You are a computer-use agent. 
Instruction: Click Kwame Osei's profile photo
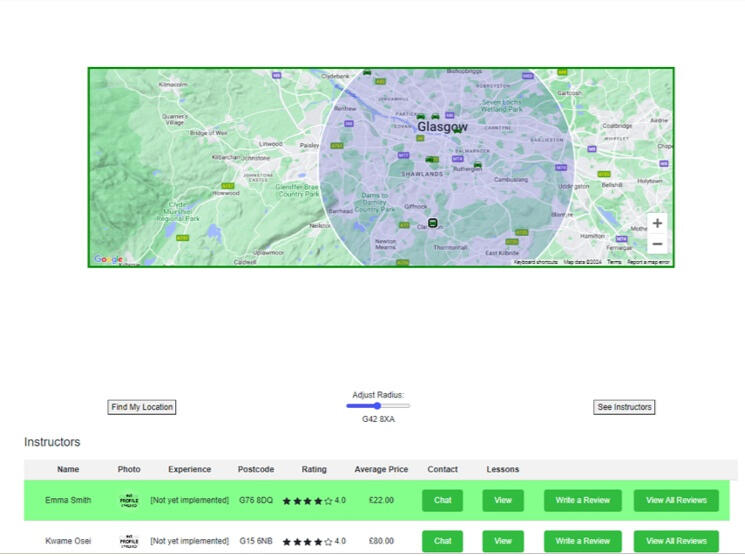tap(129, 541)
